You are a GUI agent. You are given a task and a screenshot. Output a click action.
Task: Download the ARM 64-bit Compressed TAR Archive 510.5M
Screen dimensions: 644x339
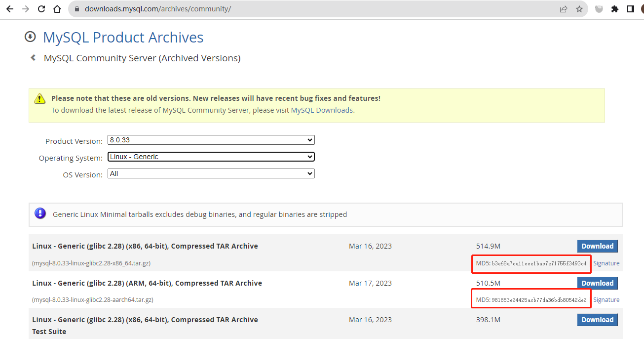click(x=597, y=283)
